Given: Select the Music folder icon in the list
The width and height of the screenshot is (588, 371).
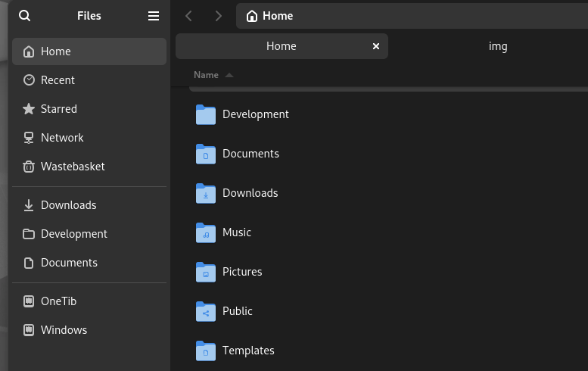Looking at the screenshot, I should click(x=206, y=232).
